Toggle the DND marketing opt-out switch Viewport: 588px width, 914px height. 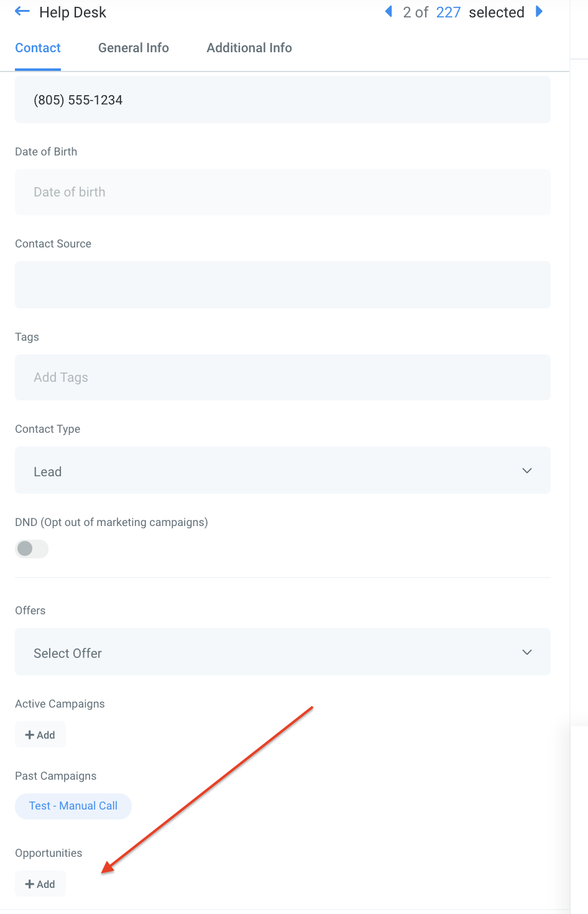pos(32,548)
